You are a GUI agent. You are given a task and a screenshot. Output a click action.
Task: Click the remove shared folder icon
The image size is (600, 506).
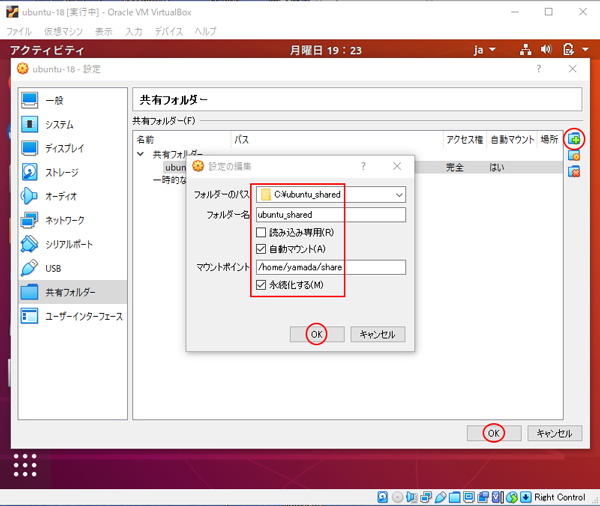click(574, 171)
